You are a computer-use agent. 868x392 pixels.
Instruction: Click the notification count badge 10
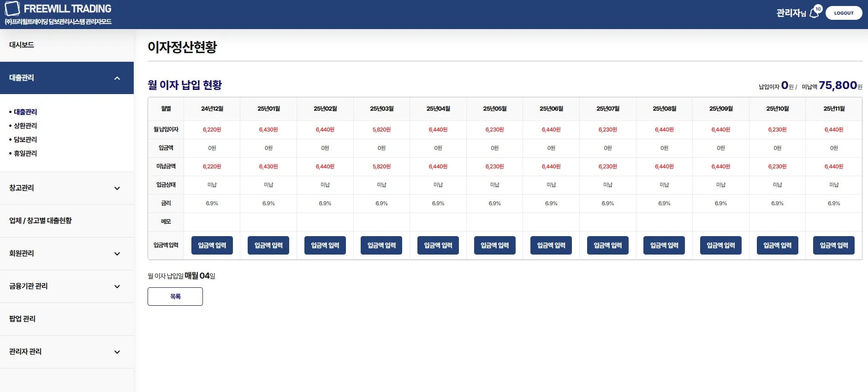tap(818, 9)
